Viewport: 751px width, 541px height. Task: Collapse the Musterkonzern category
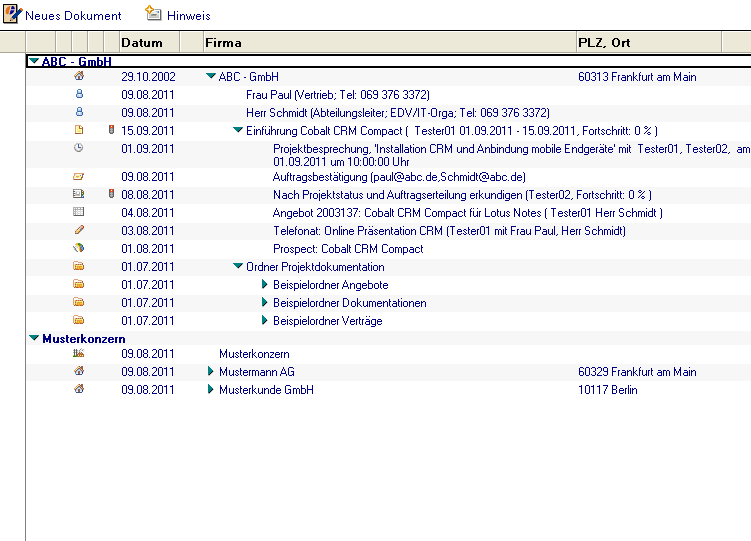34,339
